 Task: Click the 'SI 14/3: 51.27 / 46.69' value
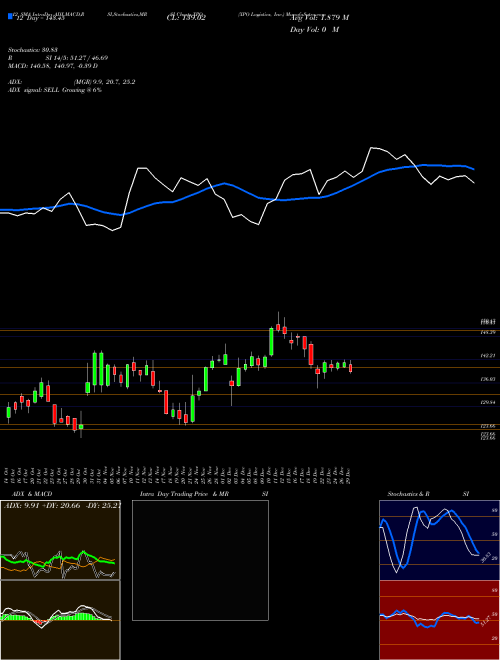(x=77, y=58)
